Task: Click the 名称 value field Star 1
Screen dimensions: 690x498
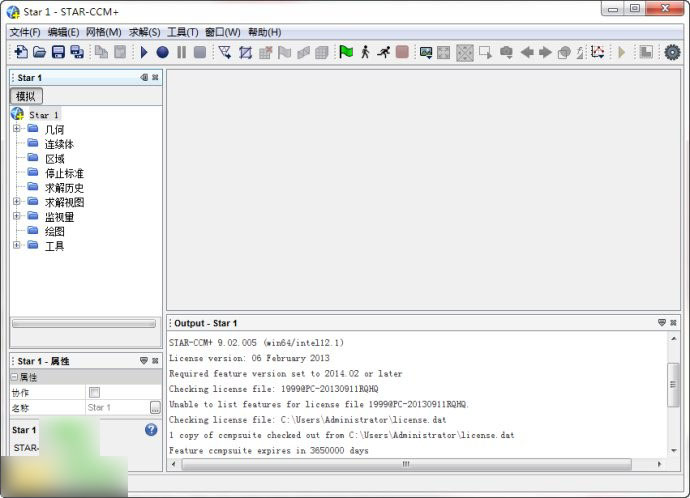Action: [x=117, y=407]
